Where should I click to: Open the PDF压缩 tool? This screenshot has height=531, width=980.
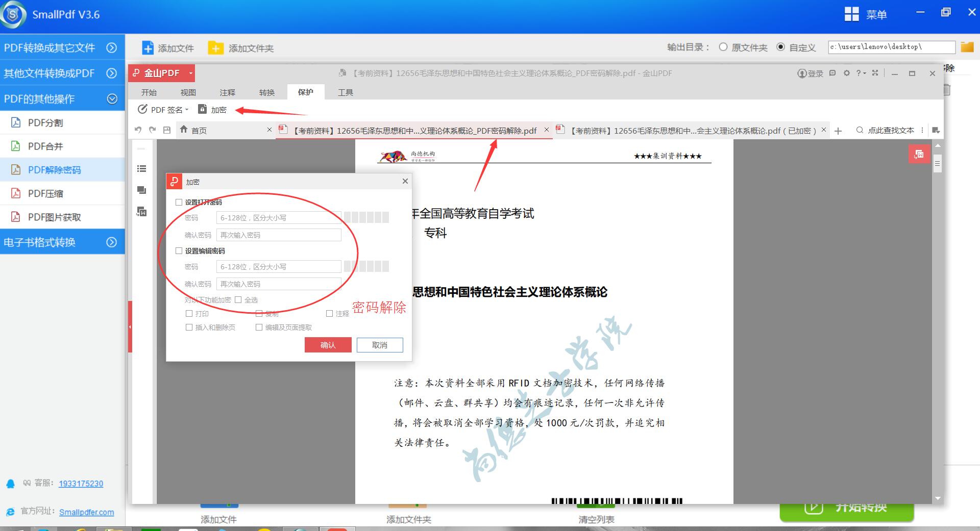46,193
